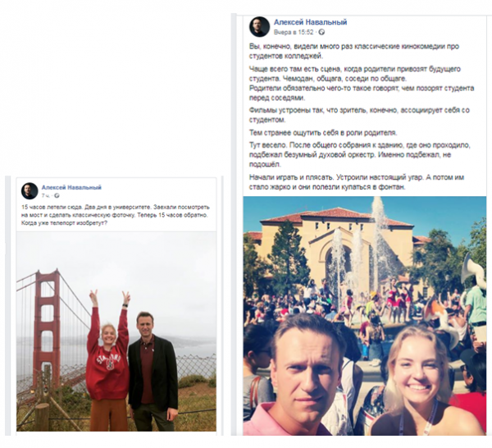Open Алексей Навальный name link, left post

(x=71, y=187)
